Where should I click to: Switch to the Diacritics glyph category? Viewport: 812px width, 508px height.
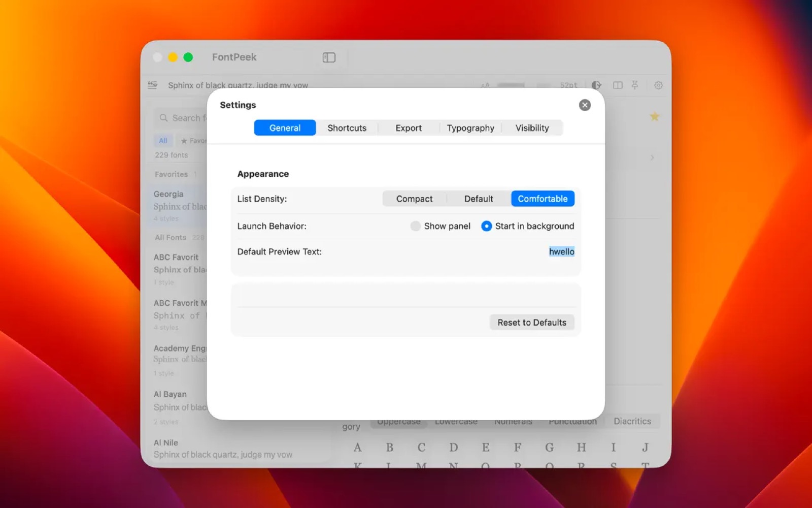632,421
